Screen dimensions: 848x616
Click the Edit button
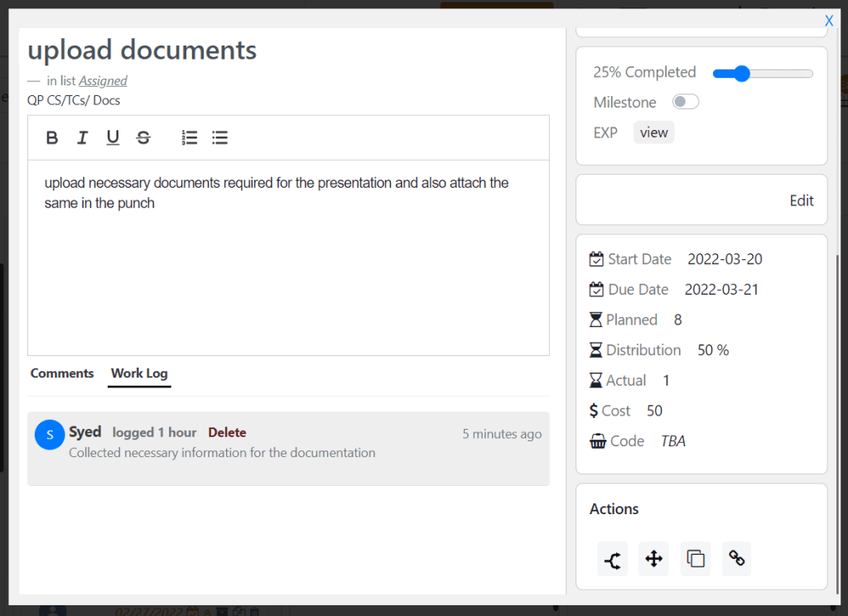802,200
